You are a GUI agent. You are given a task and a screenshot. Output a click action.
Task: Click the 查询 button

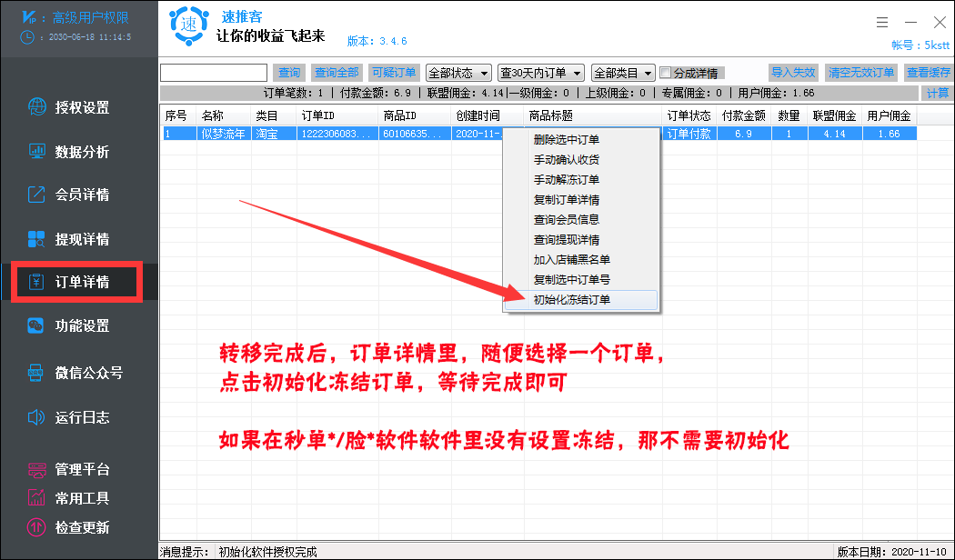coord(289,73)
